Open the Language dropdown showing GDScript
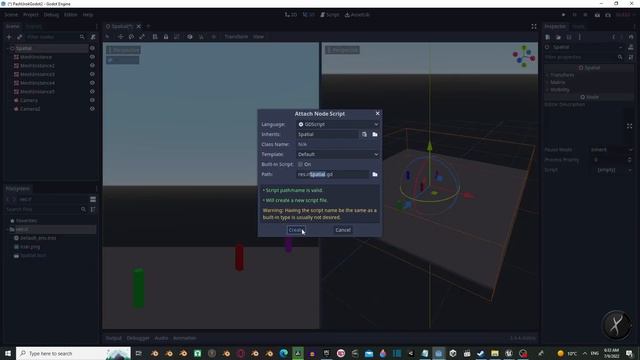 pos(338,124)
